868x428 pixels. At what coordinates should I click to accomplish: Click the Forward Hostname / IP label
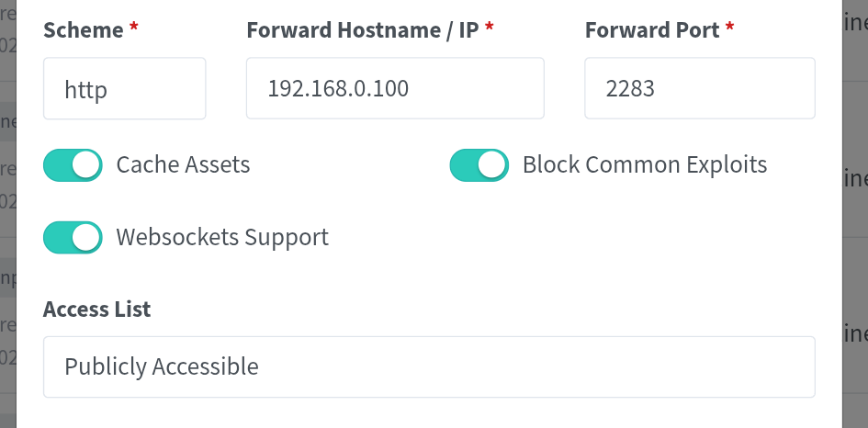tap(363, 29)
